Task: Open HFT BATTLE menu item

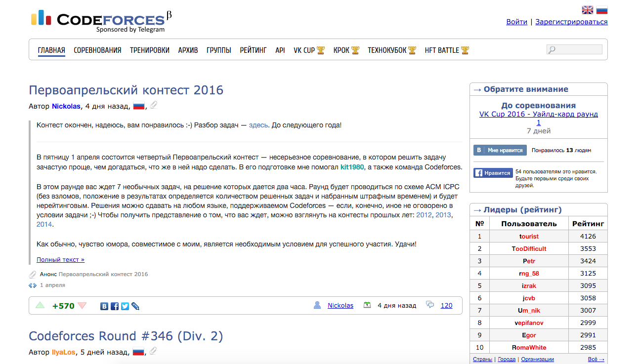Action: [447, 50]
